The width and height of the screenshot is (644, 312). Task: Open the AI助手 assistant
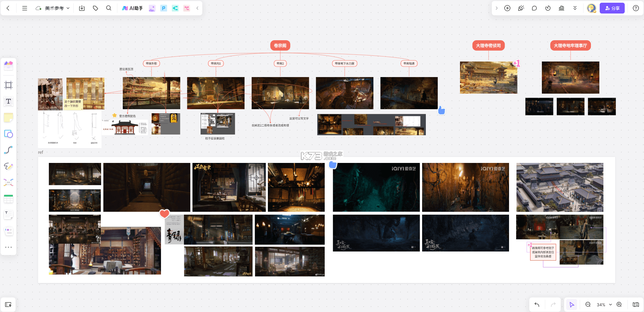click(x=132, y=8)
